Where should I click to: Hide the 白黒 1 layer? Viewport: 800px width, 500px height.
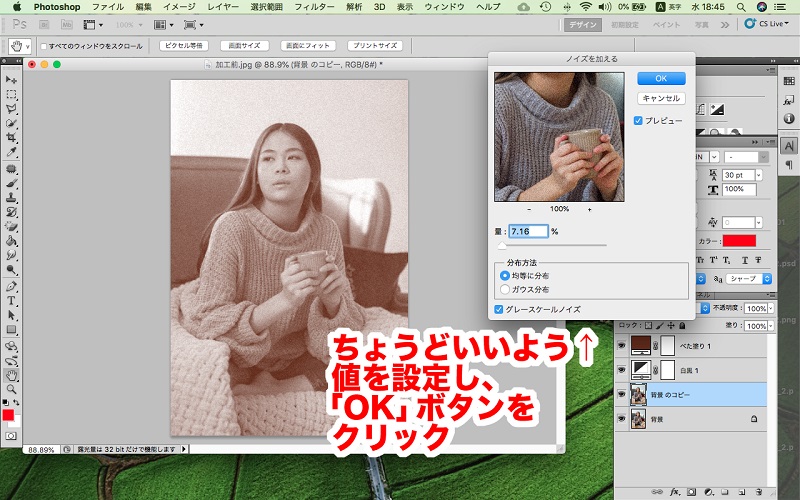click(621, 370)
